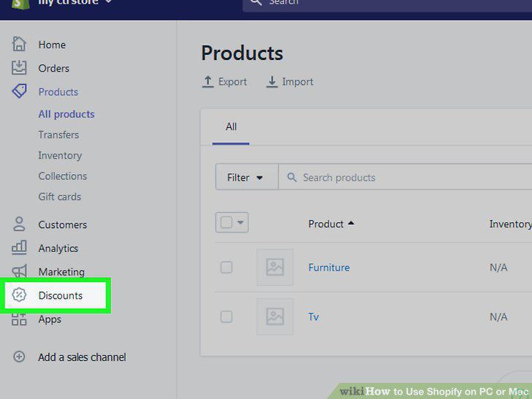The image size is (532, 399).
Task: Click the Apps grid icon
Action: pos(19,319)
